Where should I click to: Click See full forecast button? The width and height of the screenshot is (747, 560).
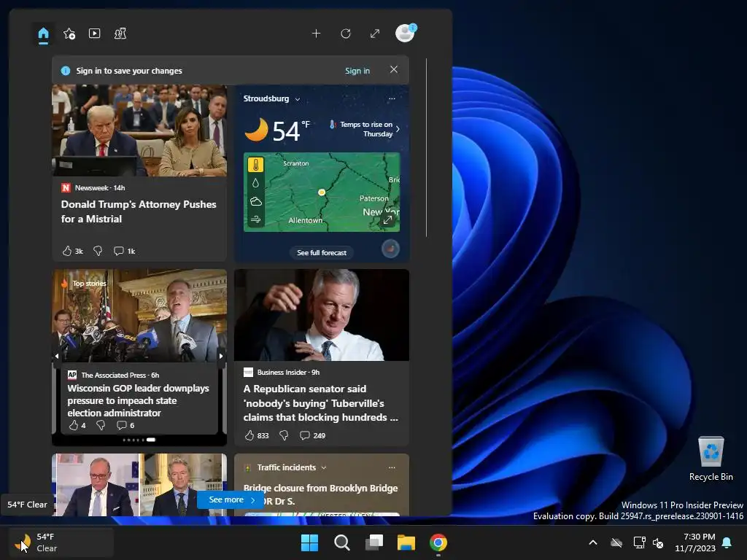coord(322,253)
